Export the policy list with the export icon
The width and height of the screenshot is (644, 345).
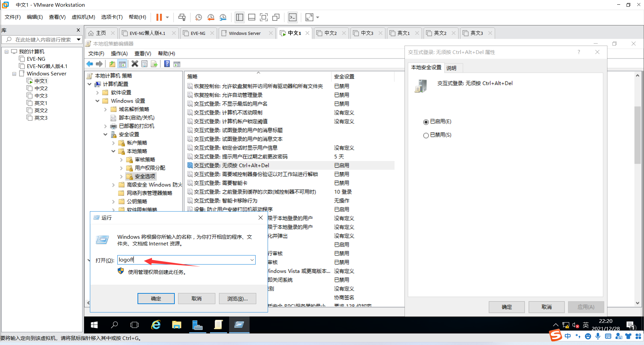coord(154,64)
